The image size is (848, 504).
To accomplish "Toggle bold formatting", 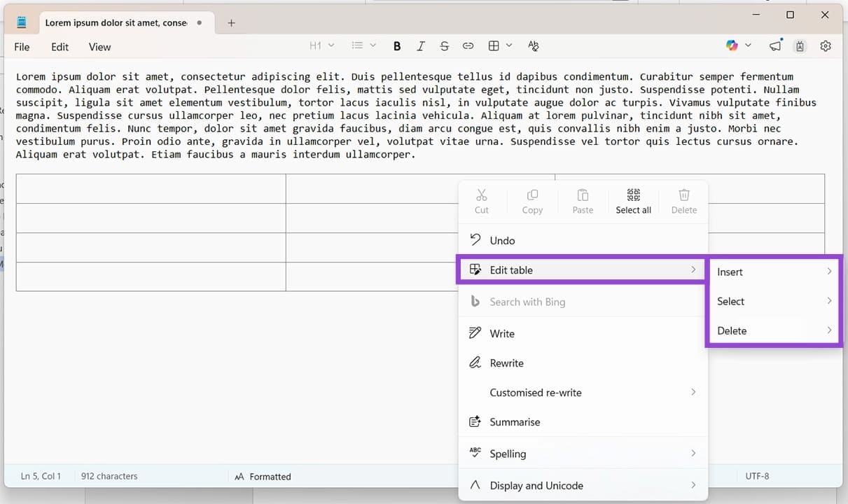I will coord(397,45).
